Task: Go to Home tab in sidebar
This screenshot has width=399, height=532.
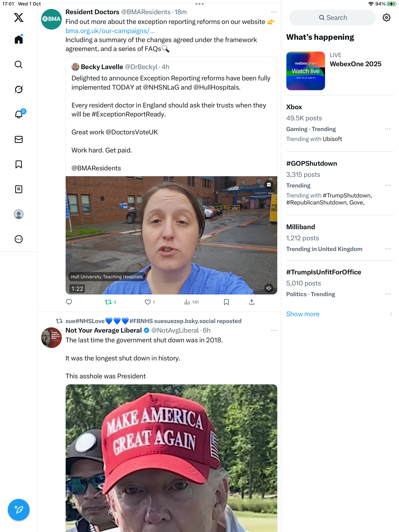Action: click(x=19, y=39)
